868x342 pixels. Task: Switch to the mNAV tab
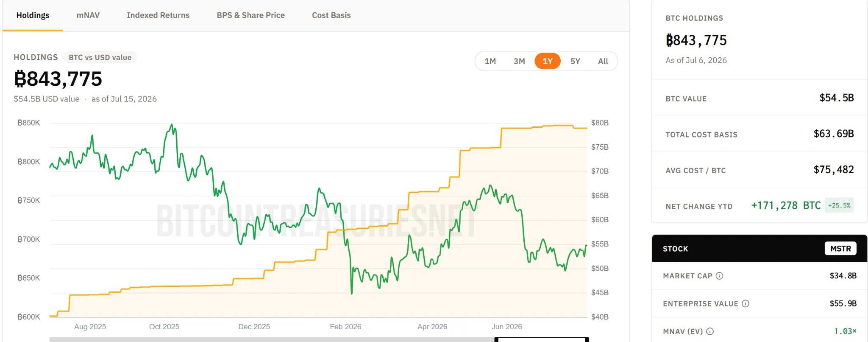pyautogui.click(x=88, y=15)
